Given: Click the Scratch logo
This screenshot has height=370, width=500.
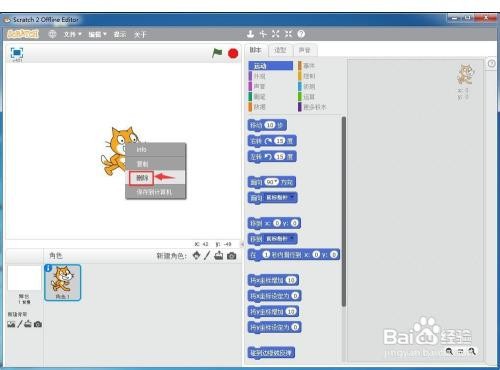Looking at the screenshot, I should [x=23, y=34].
